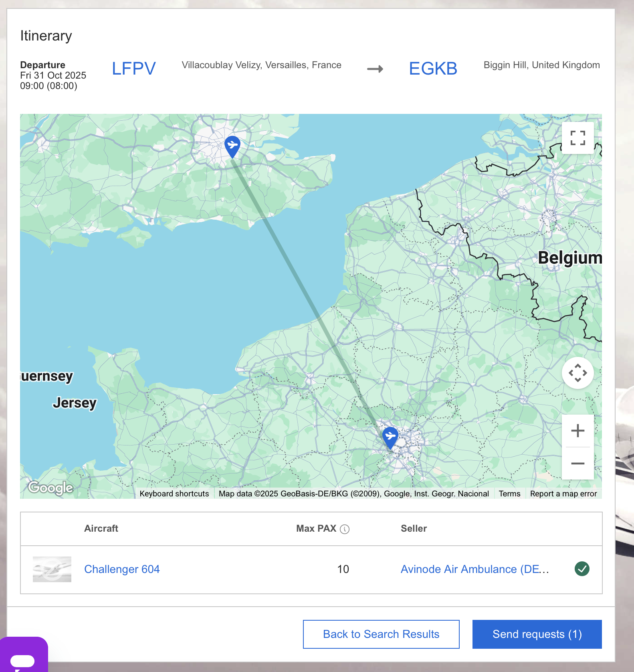
Task: Click the map camera pan control
Action: pyautogui.click(x=577, y=373)
